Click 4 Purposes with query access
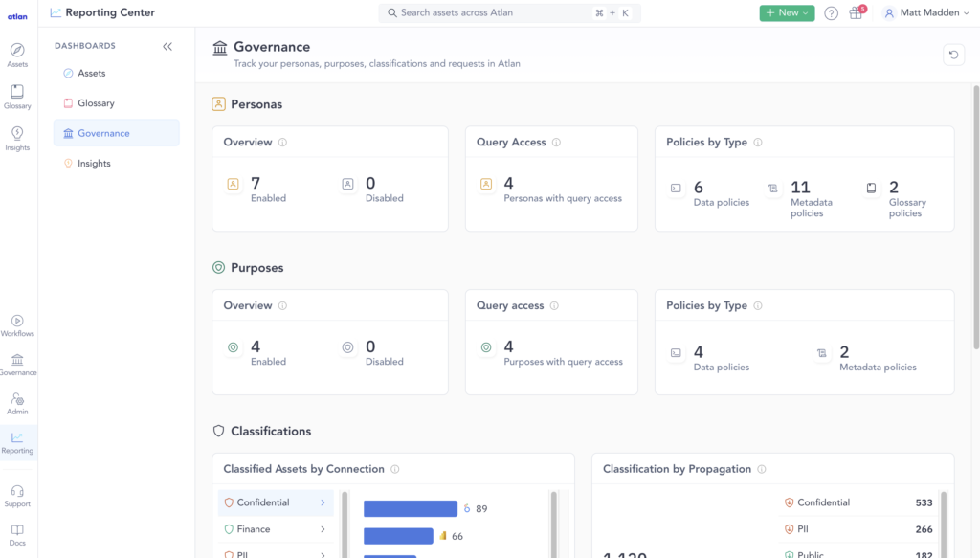Screen dimensions: 980x558 tap(551, 352)
